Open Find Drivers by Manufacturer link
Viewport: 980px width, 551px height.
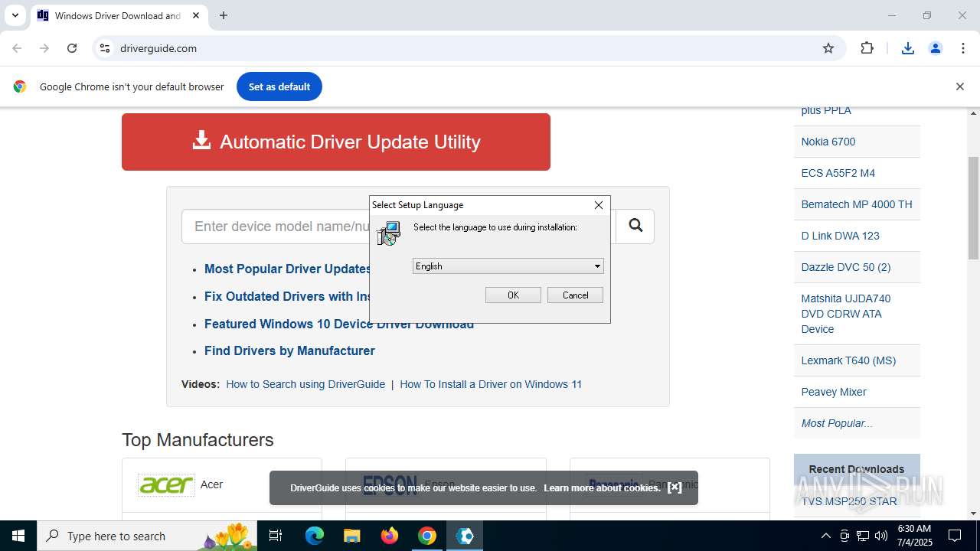(289, 350)
